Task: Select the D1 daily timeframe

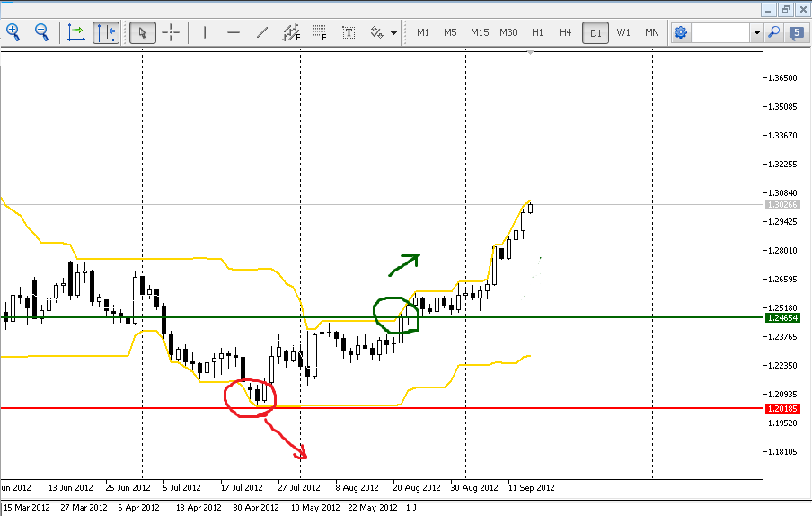Action: point(596,32)
